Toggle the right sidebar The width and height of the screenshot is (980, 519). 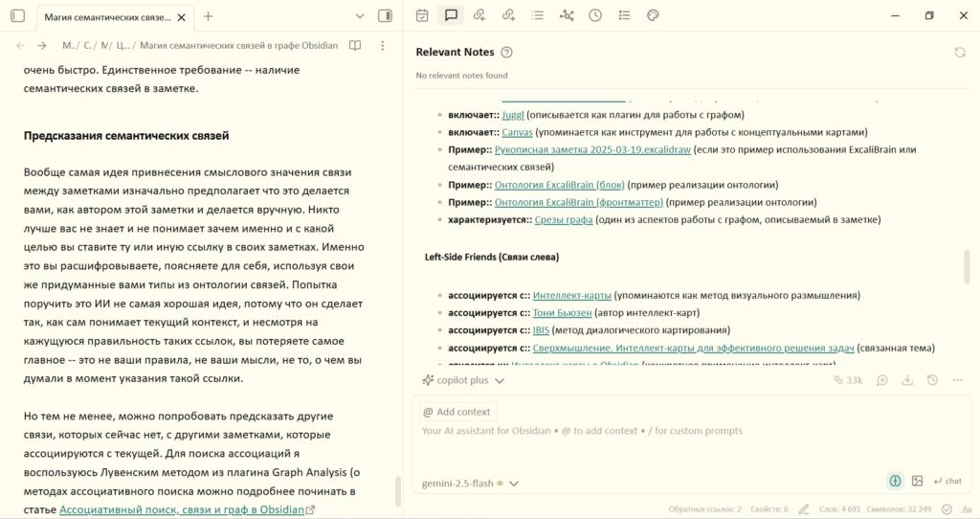[x=385, y=15]
